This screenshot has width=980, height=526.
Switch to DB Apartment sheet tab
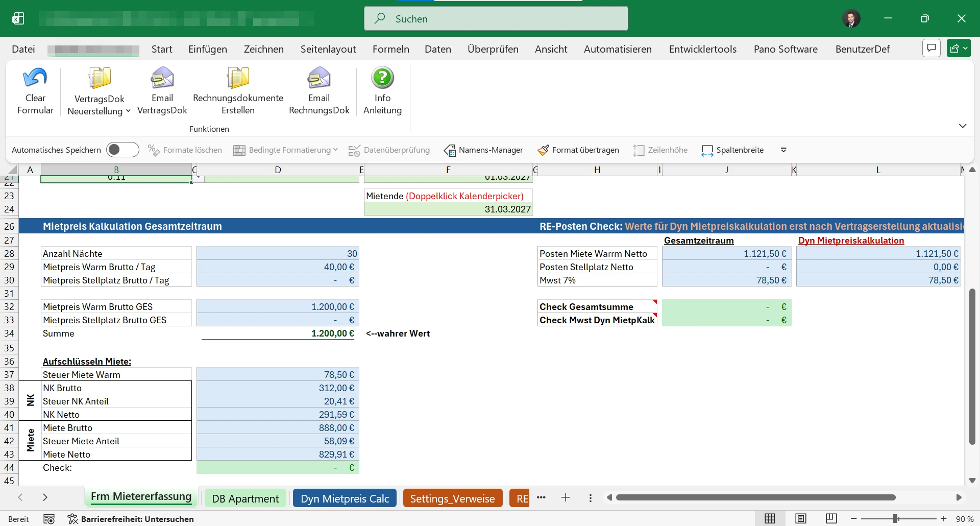tap(246, 498)
